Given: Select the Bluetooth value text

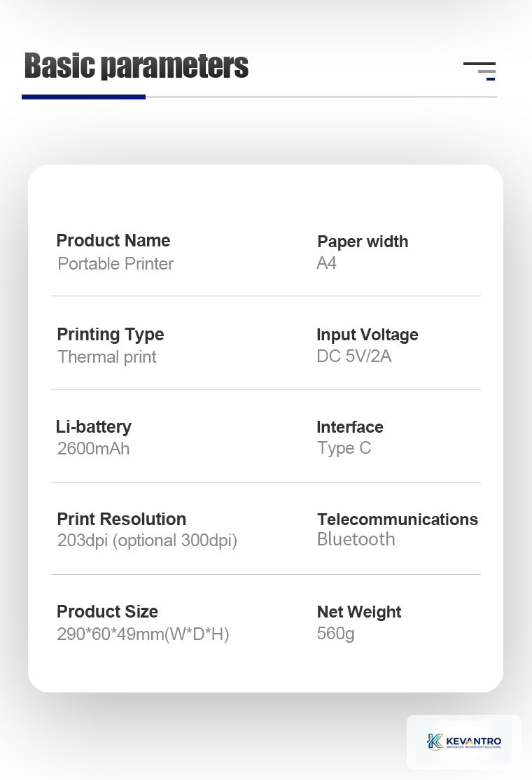Looking at the screenshot, I should pos(356,539).
